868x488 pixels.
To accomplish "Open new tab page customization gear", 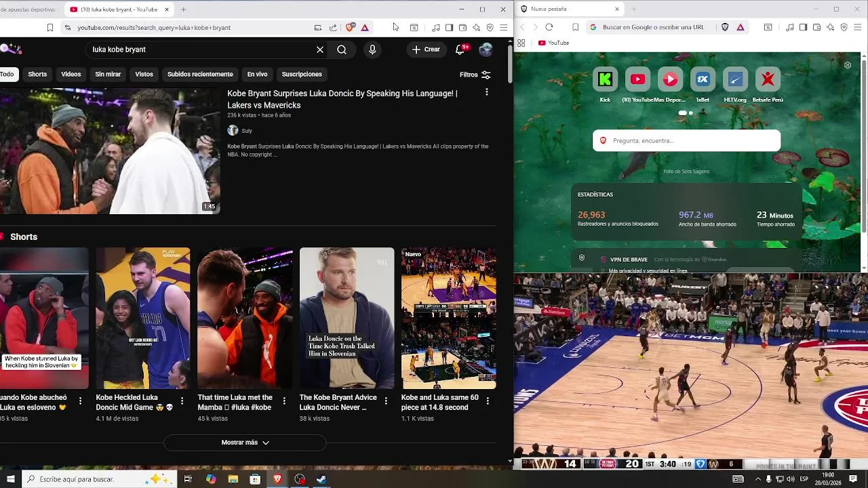I will pyautogui.click(x=848, y=65).
